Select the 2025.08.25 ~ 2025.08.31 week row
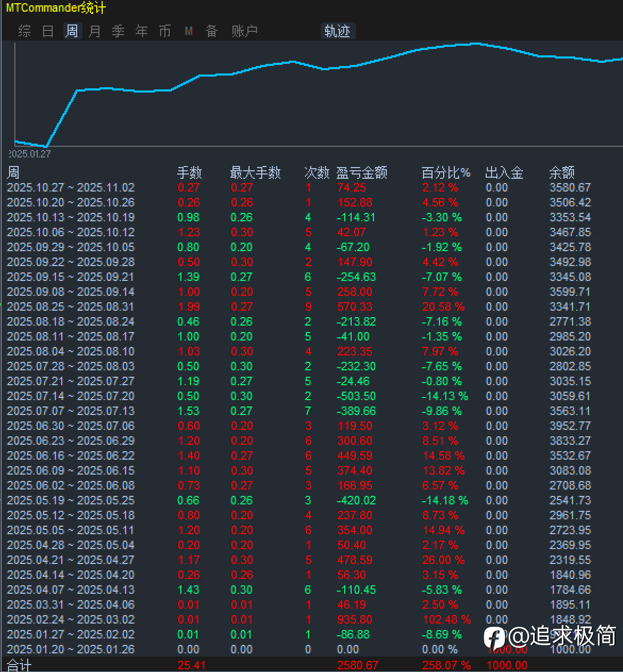Viewport: 623px width, 672px height. click(71, 307)
